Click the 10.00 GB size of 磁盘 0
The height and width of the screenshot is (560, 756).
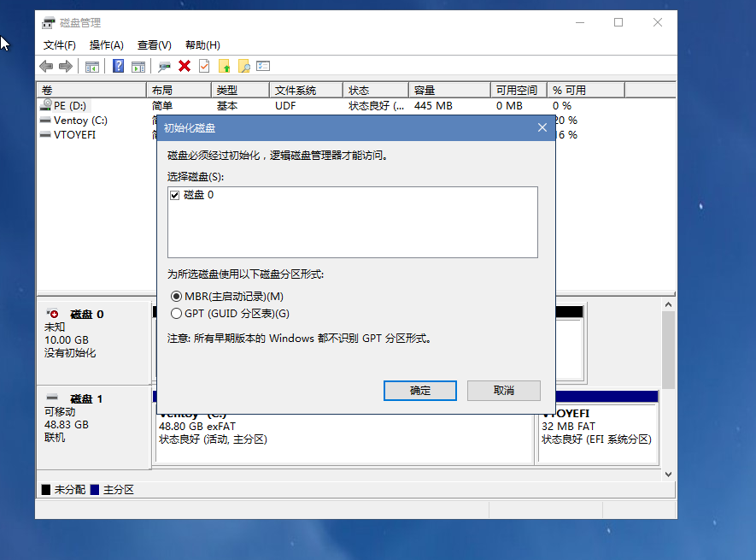click(67, 340)
